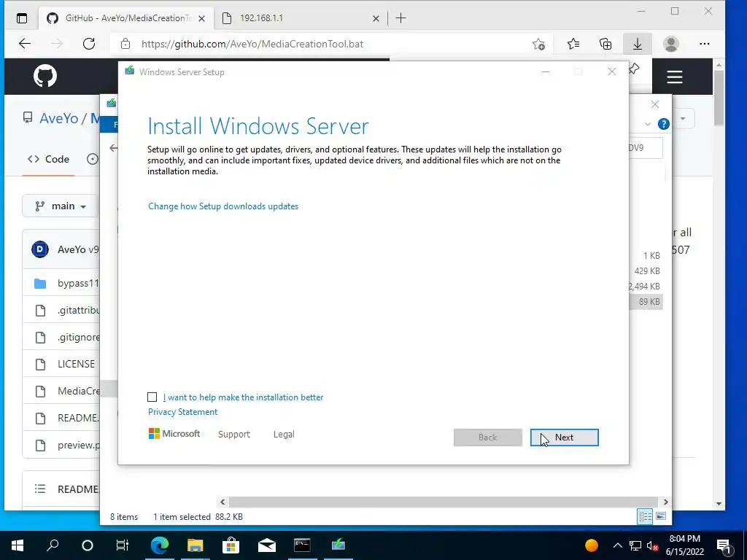Show hidden system tray icons
Viewport: 747px width, 560px height.
(617, 545)
